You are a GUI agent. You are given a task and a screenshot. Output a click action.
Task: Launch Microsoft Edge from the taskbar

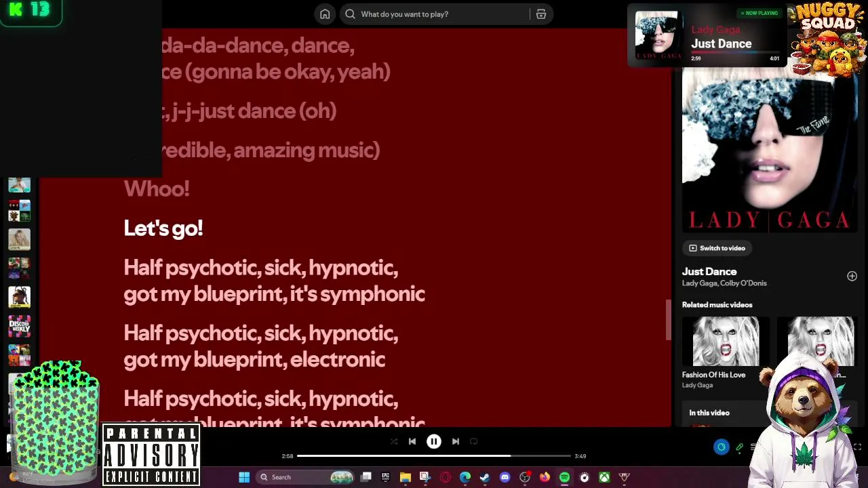click(465, 477)
